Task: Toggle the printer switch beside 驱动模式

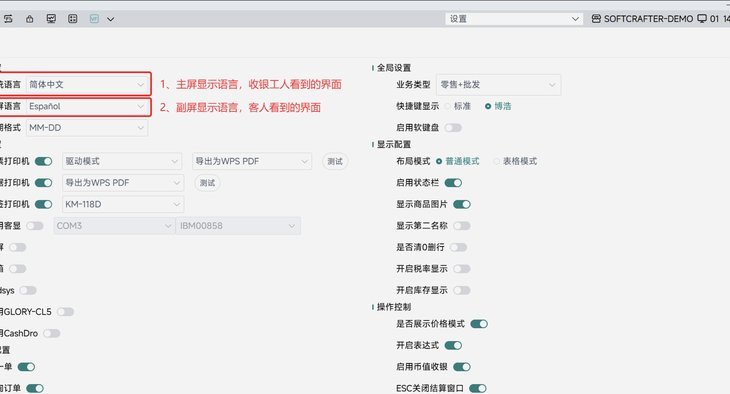Action: (43, 162)
